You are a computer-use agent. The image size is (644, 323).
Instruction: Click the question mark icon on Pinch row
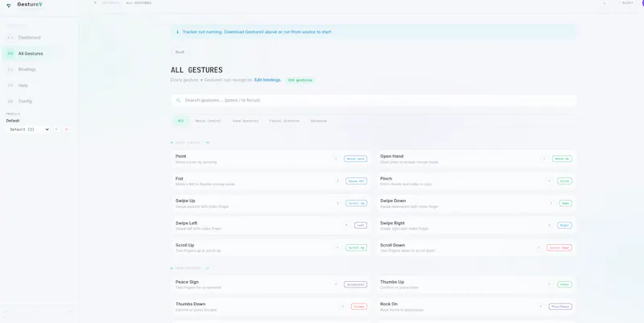tap(549, 180)
